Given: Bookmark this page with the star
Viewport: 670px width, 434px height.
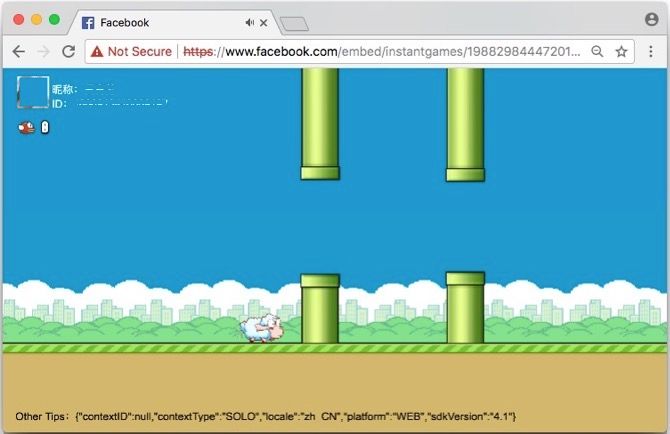Looking at the screenshot, I should click(621, 52).
